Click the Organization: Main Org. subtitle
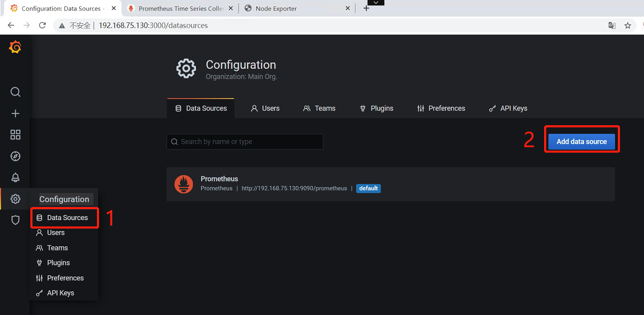Viewport: 644px width, 315px height. 241,77
